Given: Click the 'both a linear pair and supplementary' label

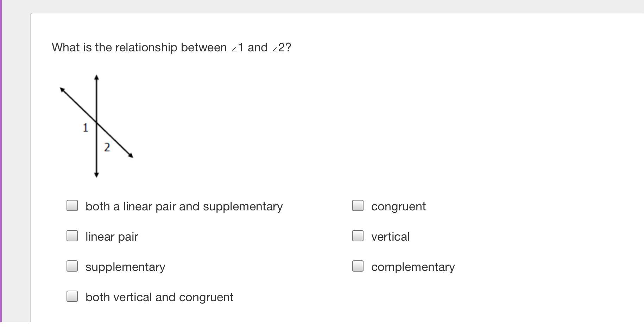Looking at the screenshot, I should (x=184, y=207).
